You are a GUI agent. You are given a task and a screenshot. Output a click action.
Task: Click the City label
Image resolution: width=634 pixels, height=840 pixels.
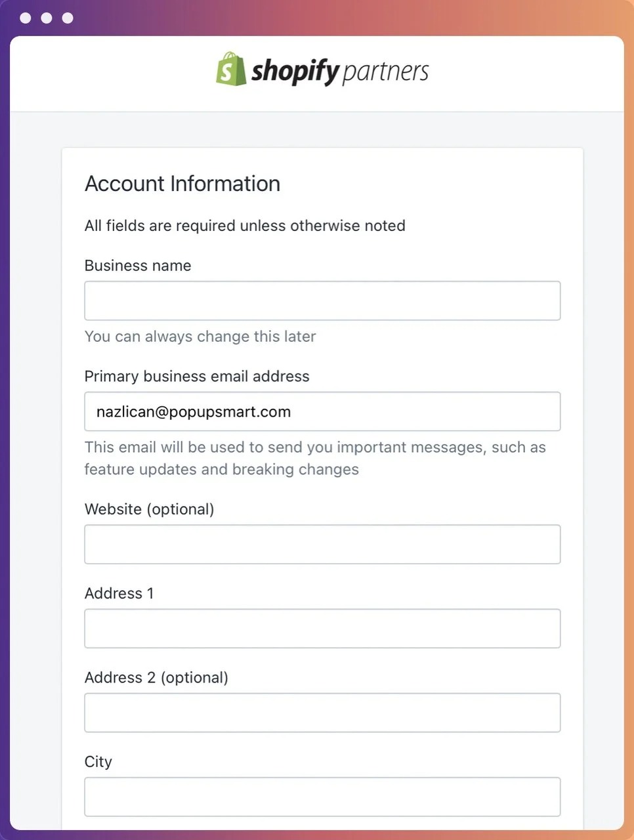[x=98, y=762]
